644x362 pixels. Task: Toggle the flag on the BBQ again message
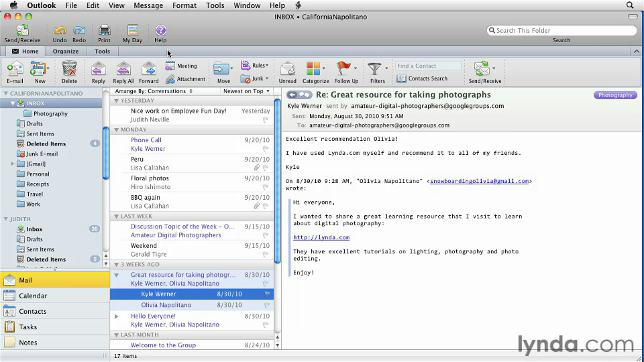click(266, 206)
